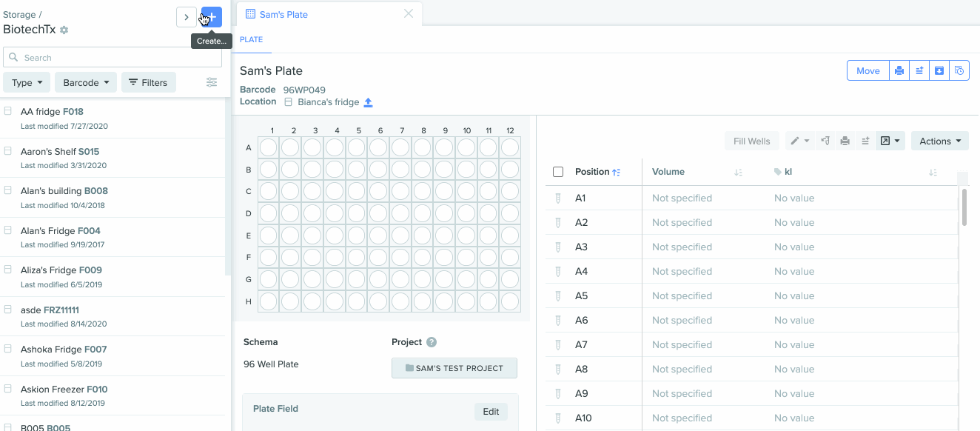Click the chevron button beside Create
This screenshot has width=980, height=431.
click(x=187, y=17)
